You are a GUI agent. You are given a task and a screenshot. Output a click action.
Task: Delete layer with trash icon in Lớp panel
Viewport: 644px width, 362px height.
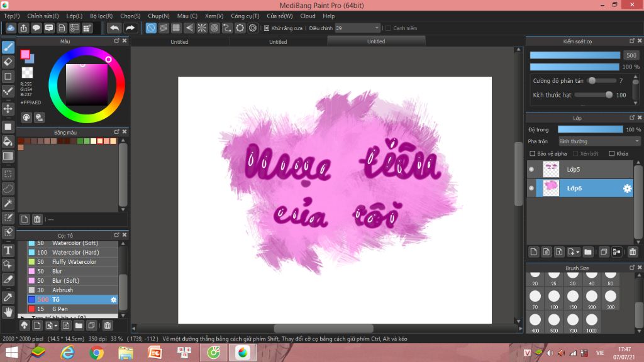point(633,252)
